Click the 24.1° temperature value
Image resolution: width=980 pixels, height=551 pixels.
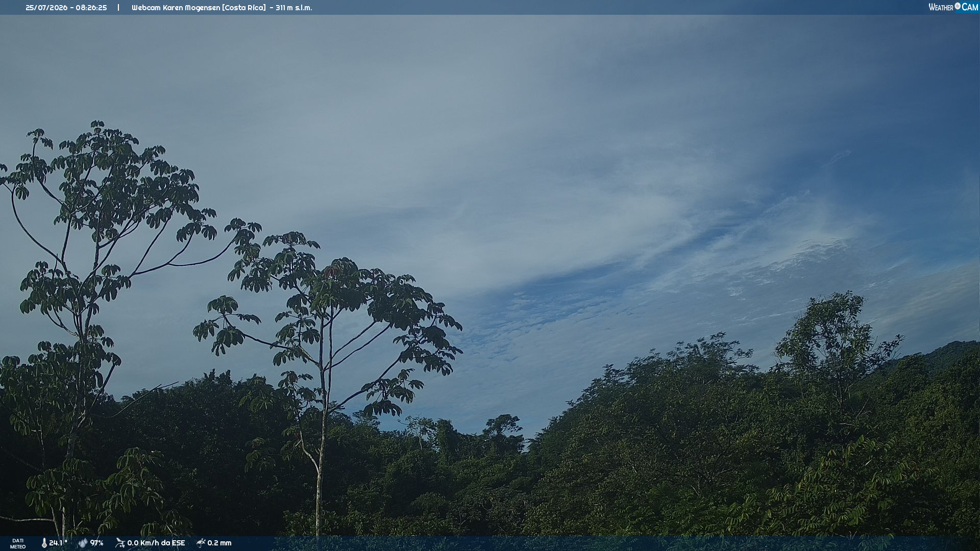tap(58, 543)
